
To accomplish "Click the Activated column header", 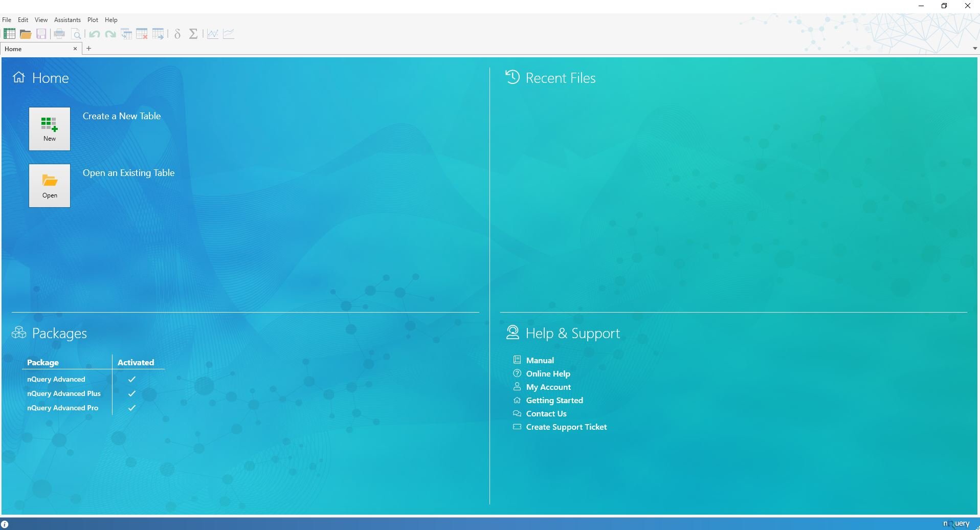I will 136,362.
